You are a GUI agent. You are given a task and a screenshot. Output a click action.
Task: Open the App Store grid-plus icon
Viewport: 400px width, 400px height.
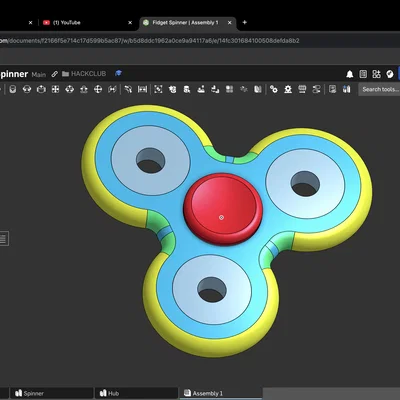(376, 74)
